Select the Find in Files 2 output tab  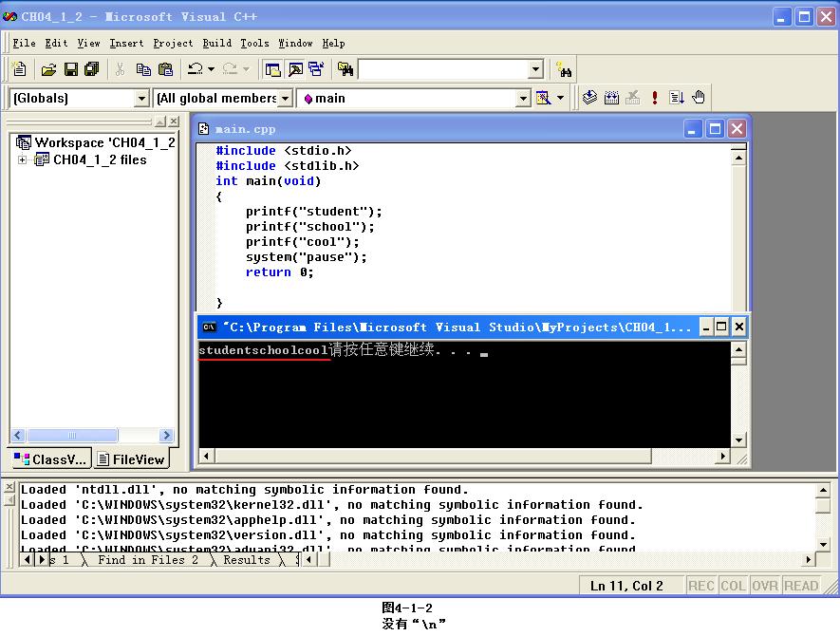tap(148, 560)
